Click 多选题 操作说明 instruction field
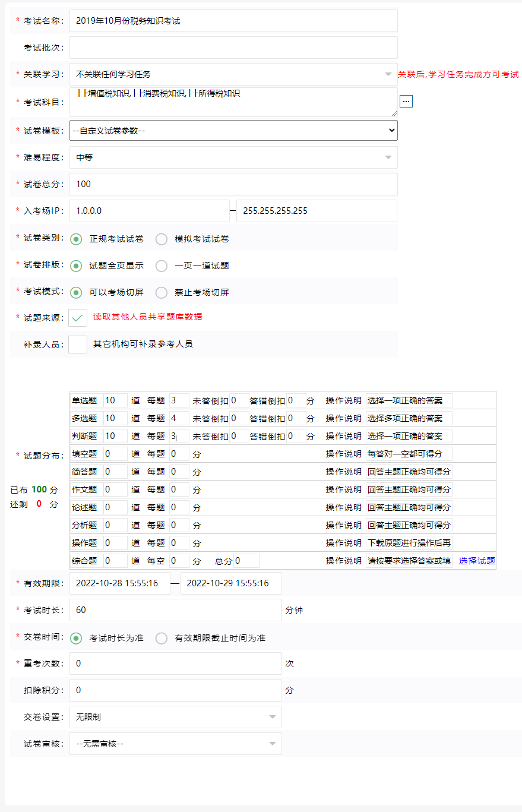522x812 pixels. (x=409, y=418)
